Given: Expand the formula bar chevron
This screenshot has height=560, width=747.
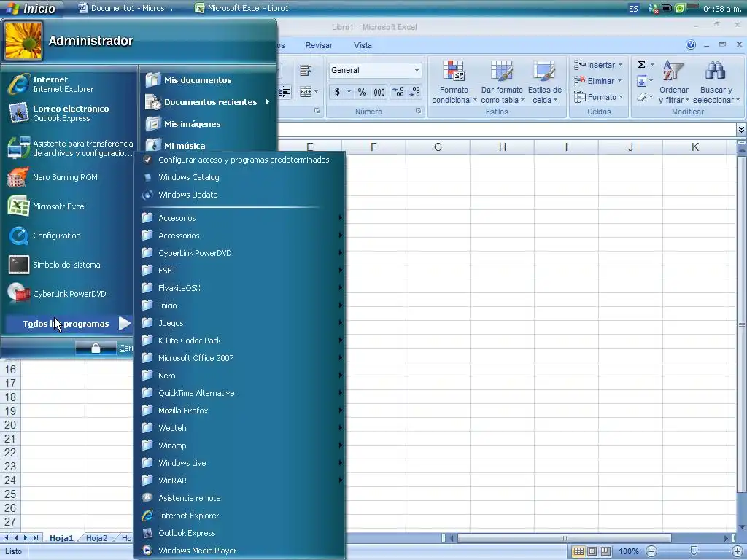Looking at the screenshot, I should [x=741, y=129].
